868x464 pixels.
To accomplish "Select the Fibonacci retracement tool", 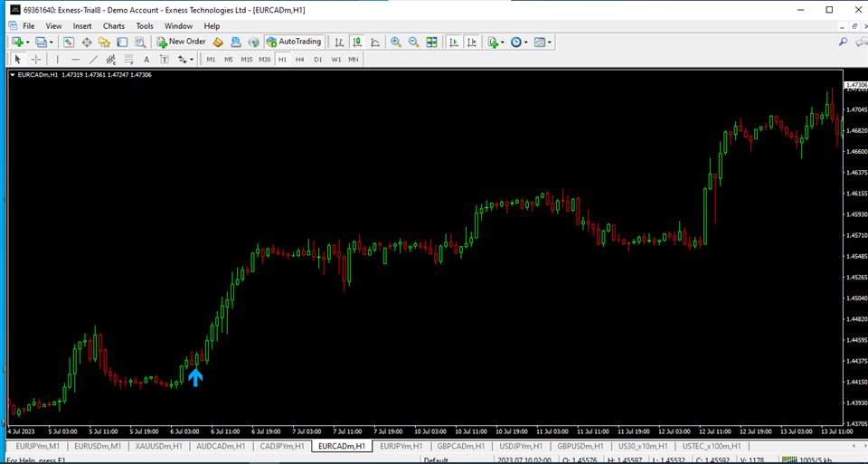I will [x=128, y=60].
